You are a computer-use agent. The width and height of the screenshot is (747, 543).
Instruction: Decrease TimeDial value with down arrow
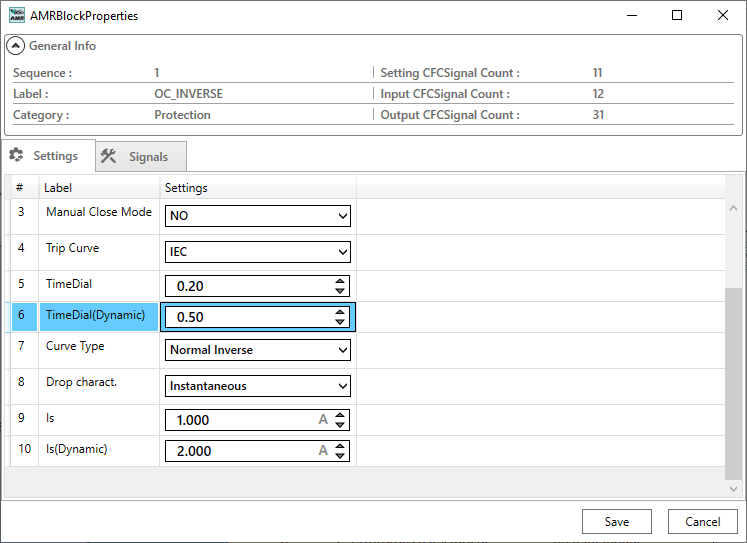pos(341,291)
